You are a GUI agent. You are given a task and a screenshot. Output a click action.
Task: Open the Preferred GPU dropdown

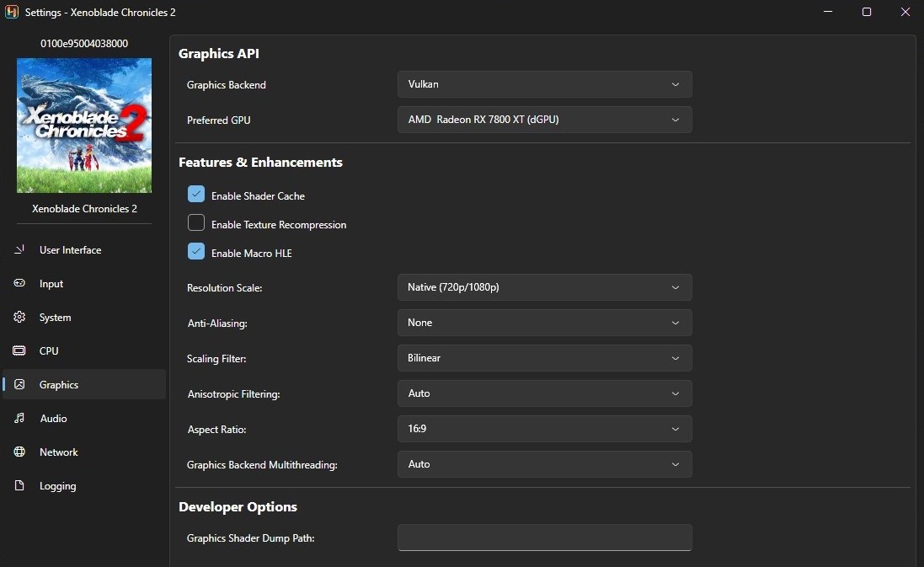(544, 120)
